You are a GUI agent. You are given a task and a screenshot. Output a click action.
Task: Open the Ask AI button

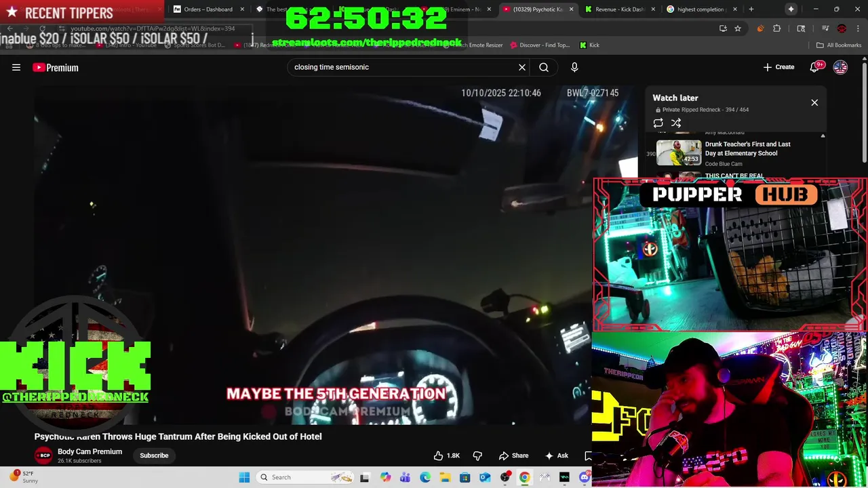(557, 455)
